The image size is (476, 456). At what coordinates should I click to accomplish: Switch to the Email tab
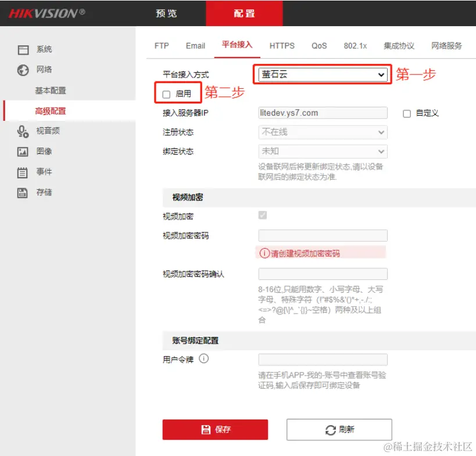[195, 46]
